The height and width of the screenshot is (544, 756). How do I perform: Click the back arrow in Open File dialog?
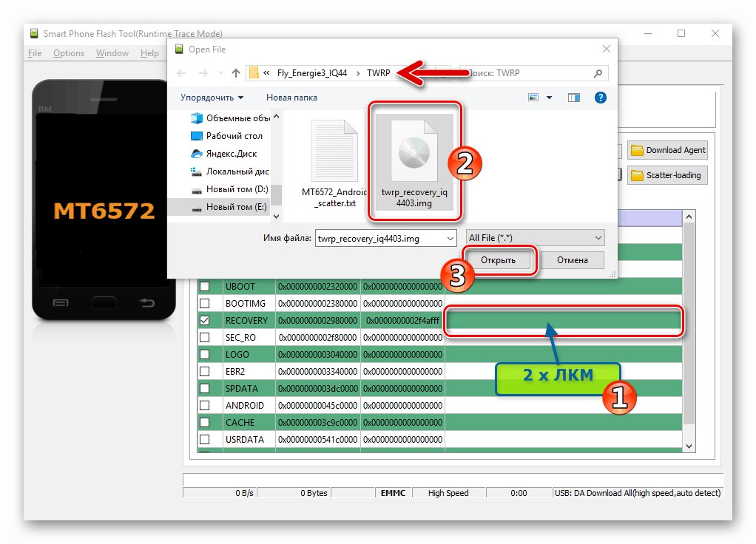pyautogui.click(x=181, y=73)
